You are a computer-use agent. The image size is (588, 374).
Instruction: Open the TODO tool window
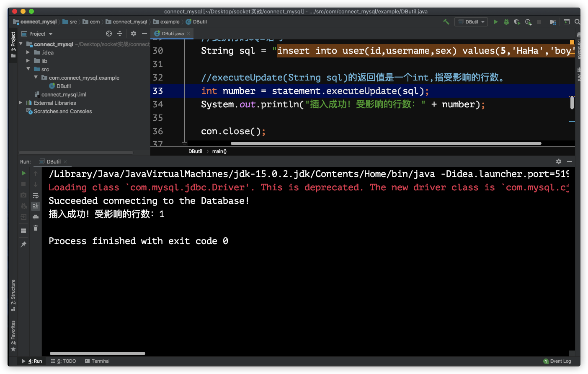click(64, 361)
